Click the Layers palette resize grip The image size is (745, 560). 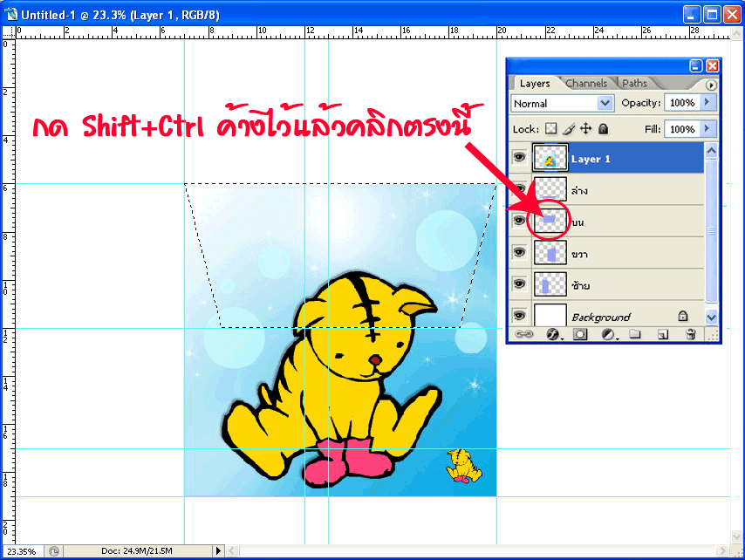click(x=714, y=335)
